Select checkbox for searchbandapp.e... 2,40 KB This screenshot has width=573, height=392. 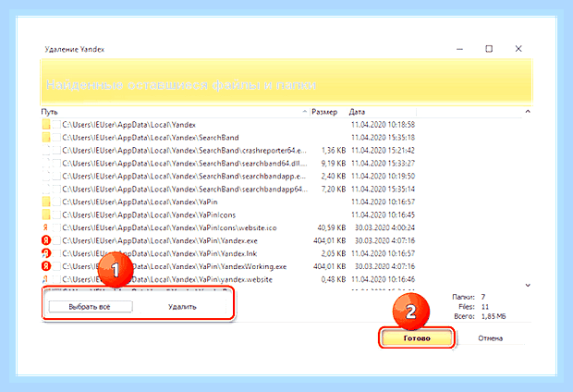pos(56,177)
